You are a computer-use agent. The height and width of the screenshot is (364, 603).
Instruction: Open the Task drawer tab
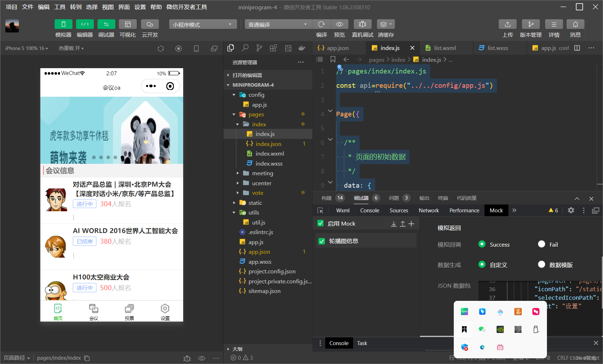[362, 343]
